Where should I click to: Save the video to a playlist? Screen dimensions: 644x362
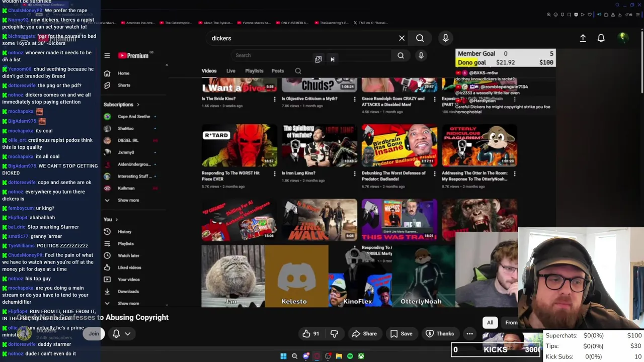401,334
